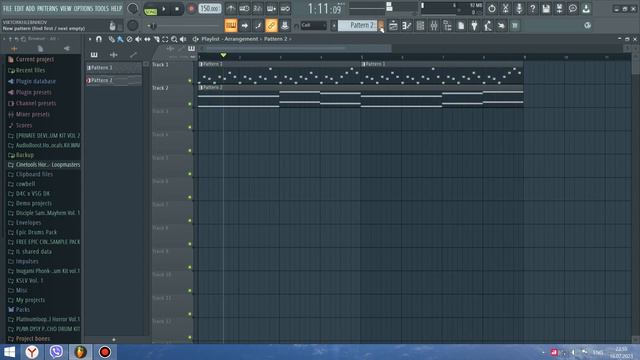Open the Channel rack icon

click(420, 26)
